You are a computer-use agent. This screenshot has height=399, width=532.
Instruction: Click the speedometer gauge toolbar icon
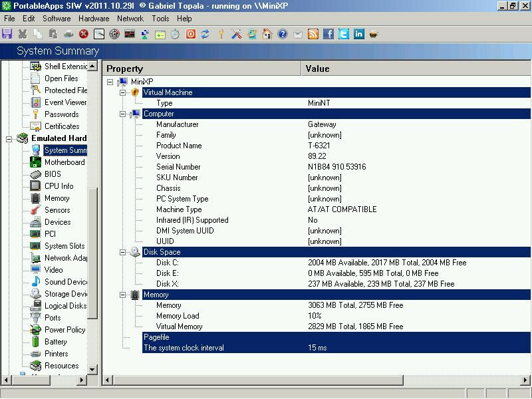click(114, 34)
